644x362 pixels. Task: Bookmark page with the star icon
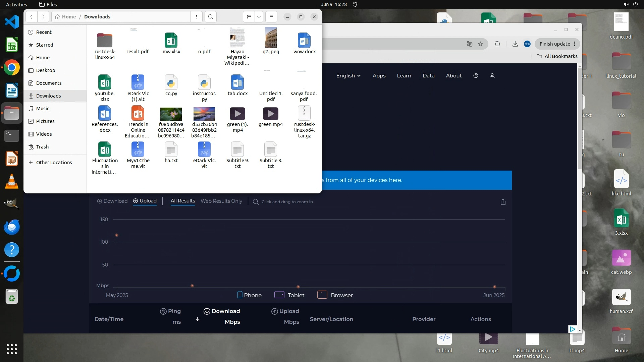pyautogui.click(x=480, y=44)
